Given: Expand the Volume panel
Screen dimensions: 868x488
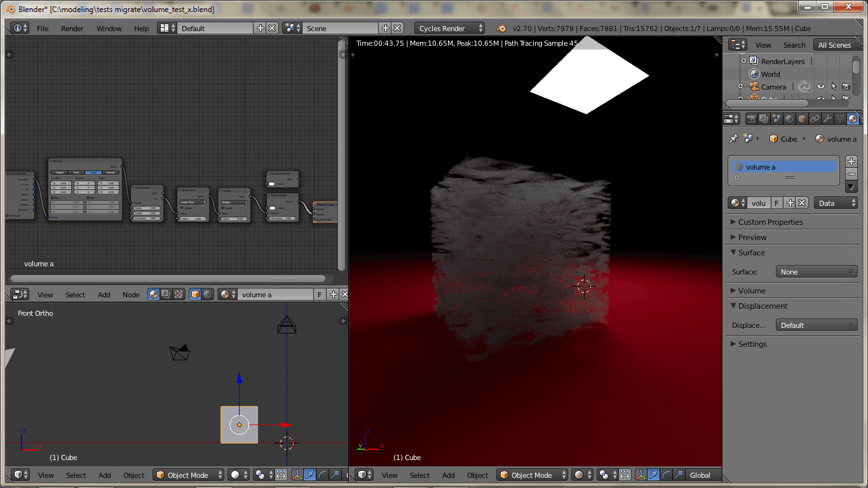Looking at the screenshot, I should click(752, 290).
